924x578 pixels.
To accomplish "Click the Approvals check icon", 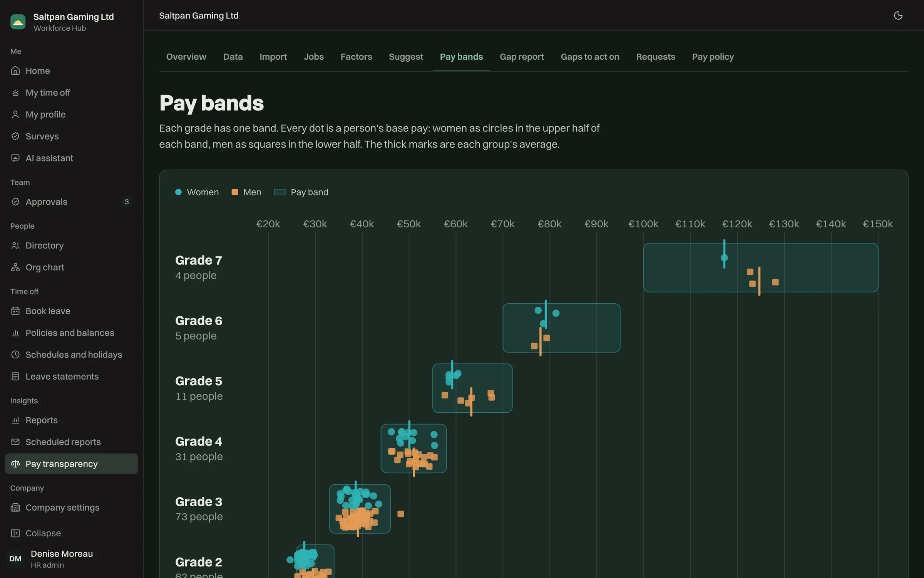I will click(x=15, y=202).
